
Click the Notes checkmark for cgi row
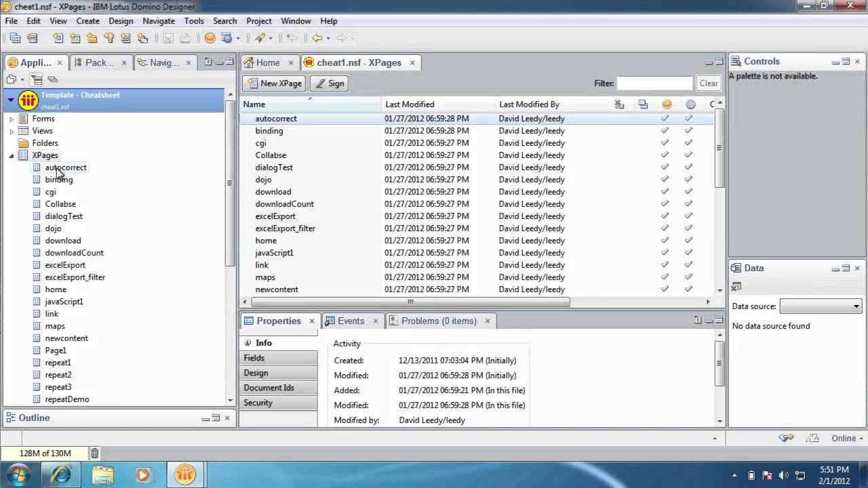coord(665,143)
